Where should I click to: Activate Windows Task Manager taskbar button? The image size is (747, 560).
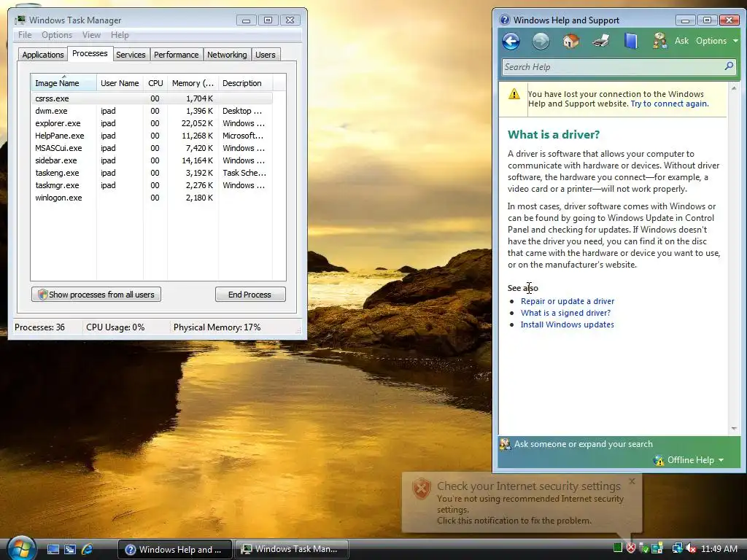[x=292, y=550]
